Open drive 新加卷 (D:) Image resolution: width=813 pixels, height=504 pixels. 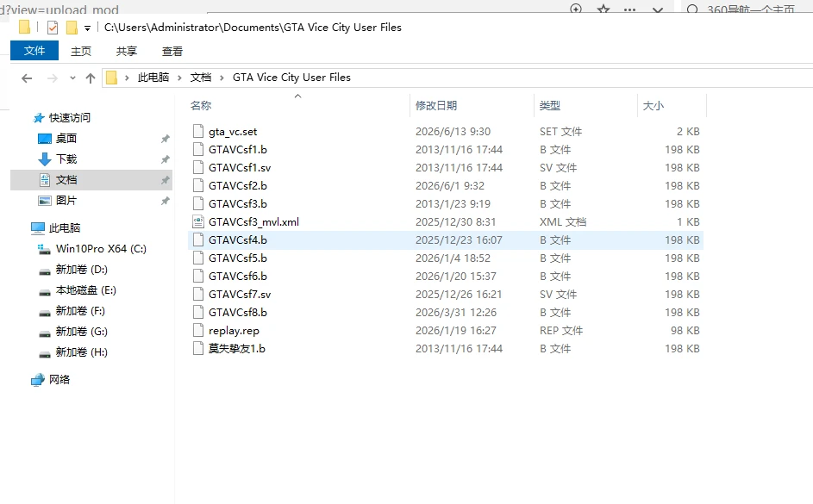pos(81,270)
